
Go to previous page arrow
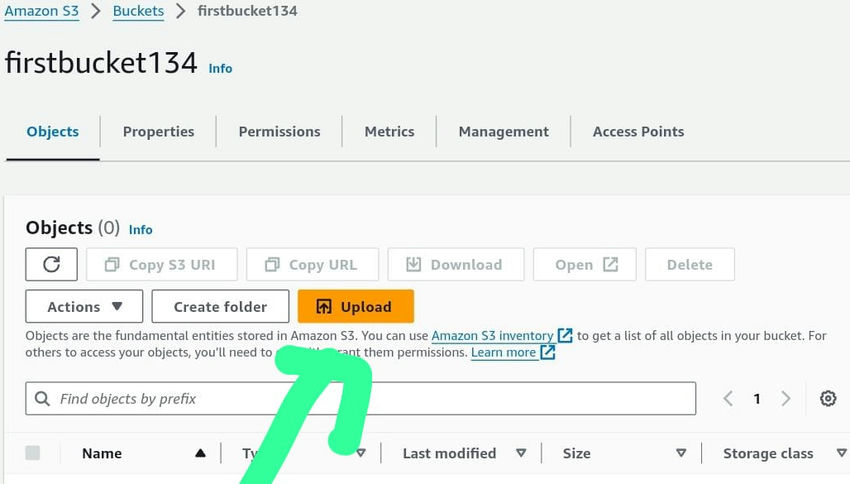click(729, 398)
